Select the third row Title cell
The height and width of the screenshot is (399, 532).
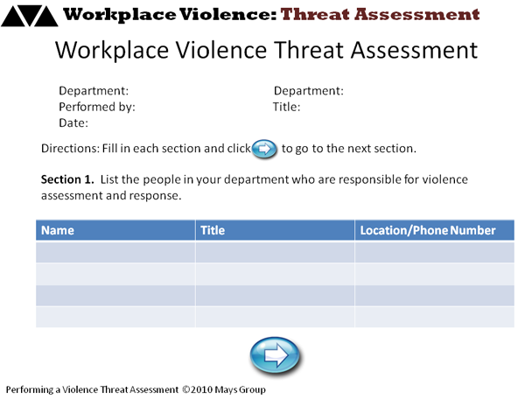click(x=274, y=295)
